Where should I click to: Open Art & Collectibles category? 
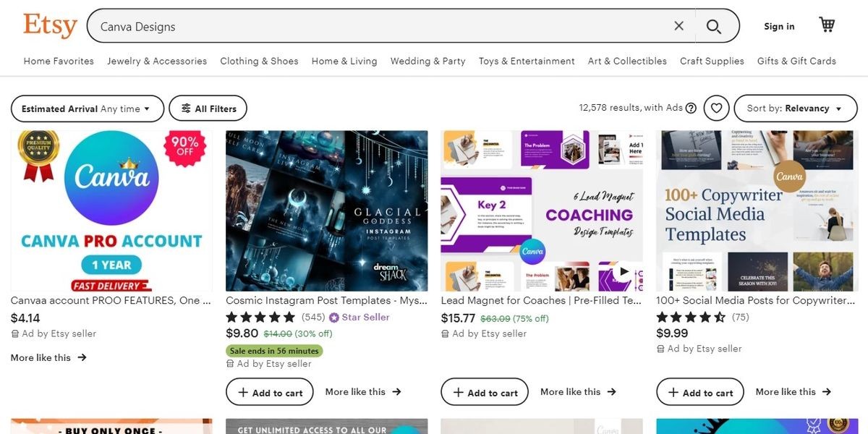click(x=627, y=61)
